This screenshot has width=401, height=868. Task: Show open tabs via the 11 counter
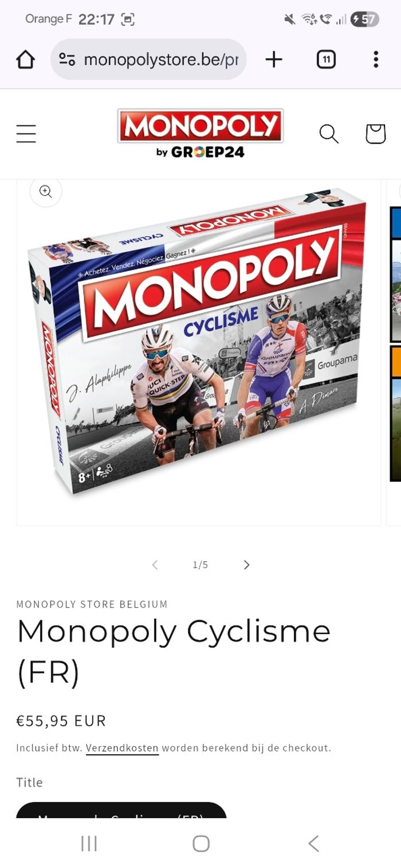click(x=326, y=59)
